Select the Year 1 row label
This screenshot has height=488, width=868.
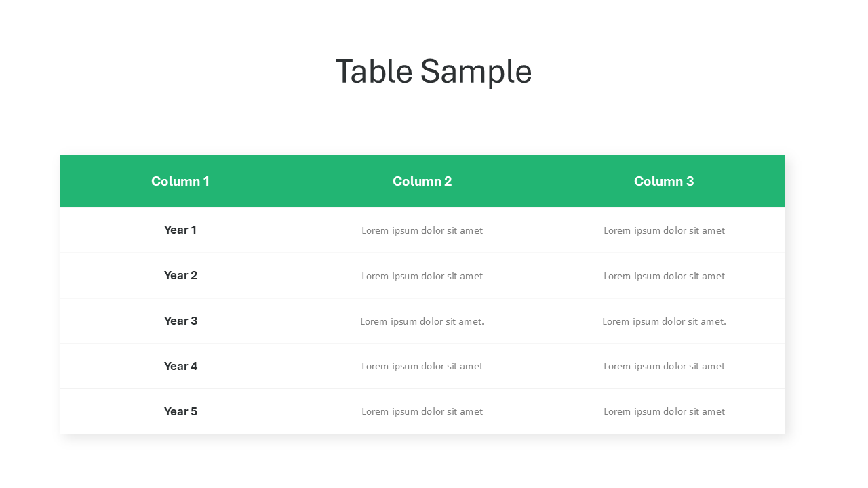click(x=180, y=230)
